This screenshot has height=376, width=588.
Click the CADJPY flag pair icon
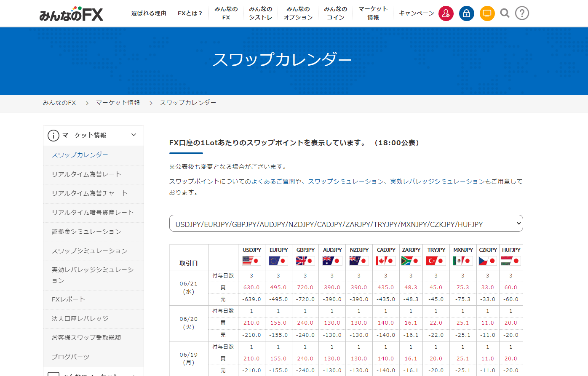pyautogui.click(x=386, y=261)
